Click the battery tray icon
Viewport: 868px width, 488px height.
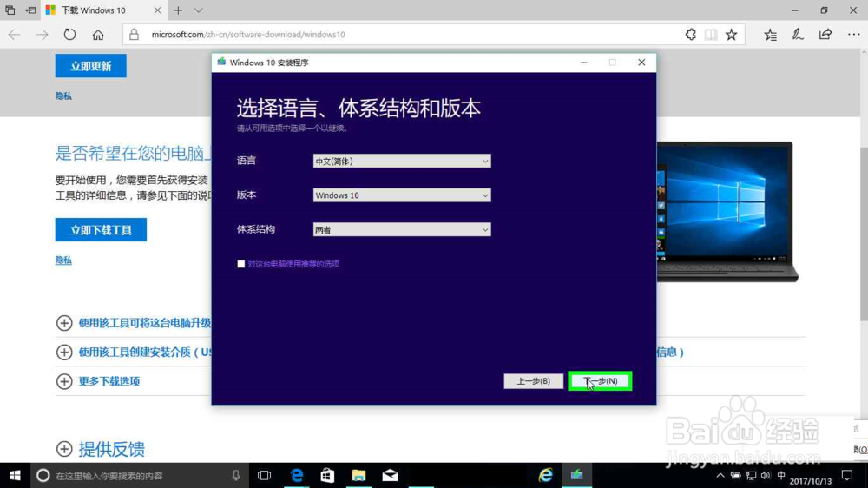pyautogui.click(x=736, y=475)
